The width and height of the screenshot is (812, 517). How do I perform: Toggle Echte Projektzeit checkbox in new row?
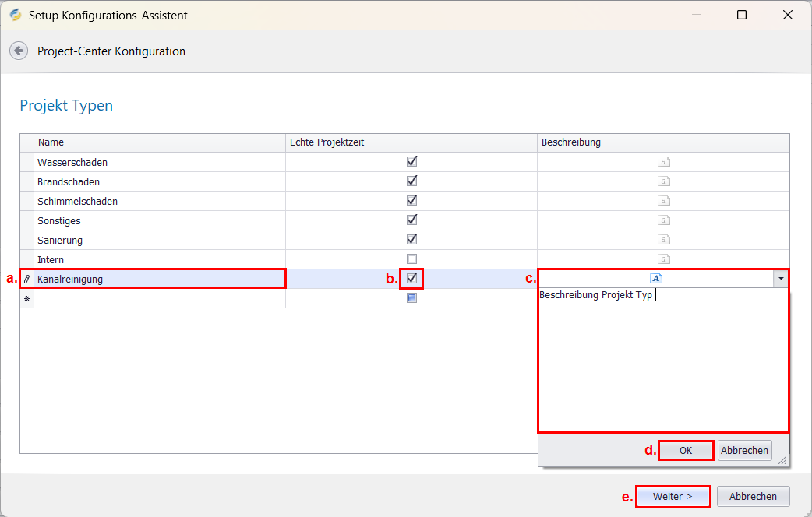click(x=412, y=297)
